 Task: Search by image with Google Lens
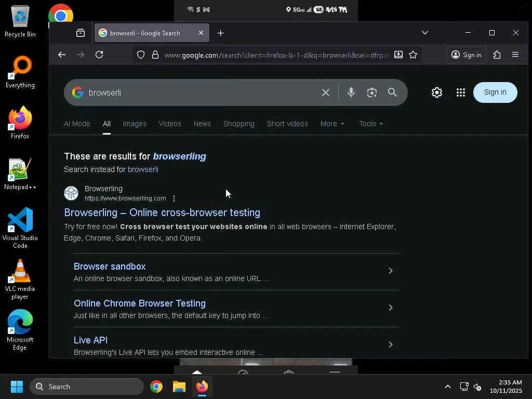point(372,92)
